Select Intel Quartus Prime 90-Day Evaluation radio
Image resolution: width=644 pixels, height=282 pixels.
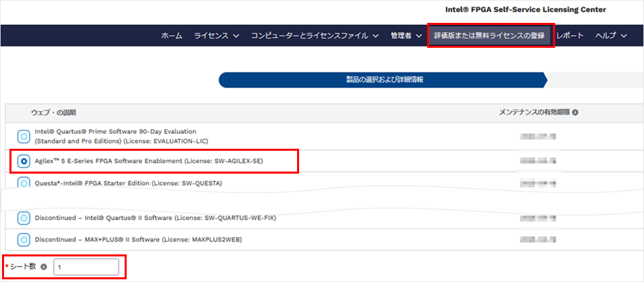coord(24,136)
